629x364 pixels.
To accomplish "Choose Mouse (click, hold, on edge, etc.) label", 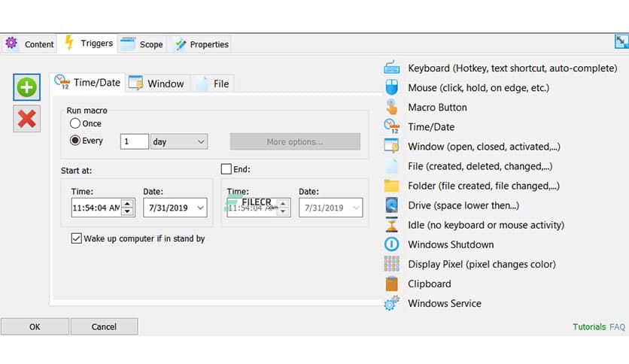I will [x=479, y=88].
